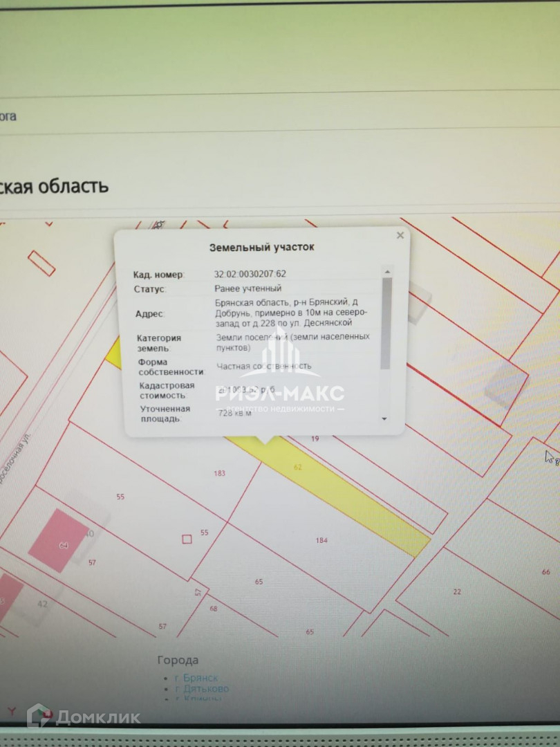
Task: Click the popup scrollbar up arrow
Action: tap(386, 272)
